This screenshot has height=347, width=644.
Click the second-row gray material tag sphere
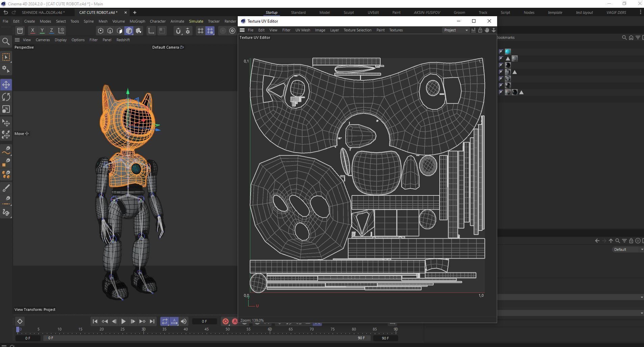[x=515, y=58]
